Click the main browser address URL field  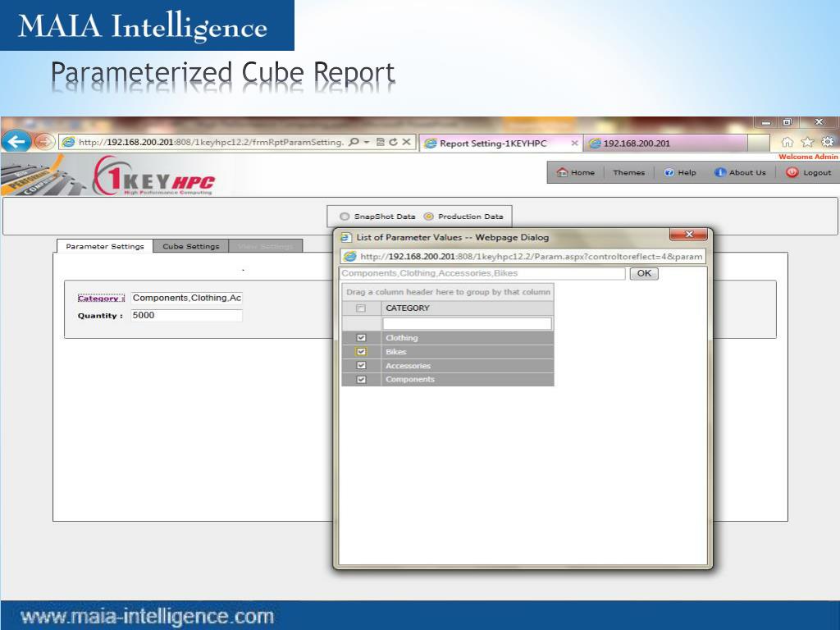point(211,142)
